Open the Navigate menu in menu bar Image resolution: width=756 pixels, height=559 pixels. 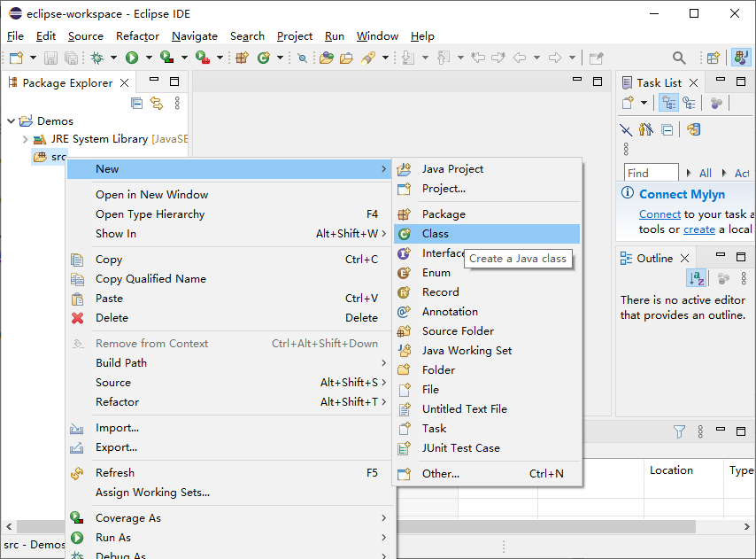(194, 36)
